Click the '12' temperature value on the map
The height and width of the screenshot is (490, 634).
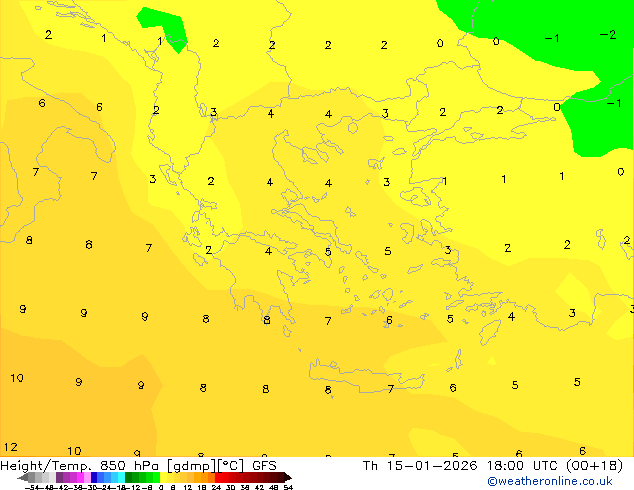pos(11,447)
